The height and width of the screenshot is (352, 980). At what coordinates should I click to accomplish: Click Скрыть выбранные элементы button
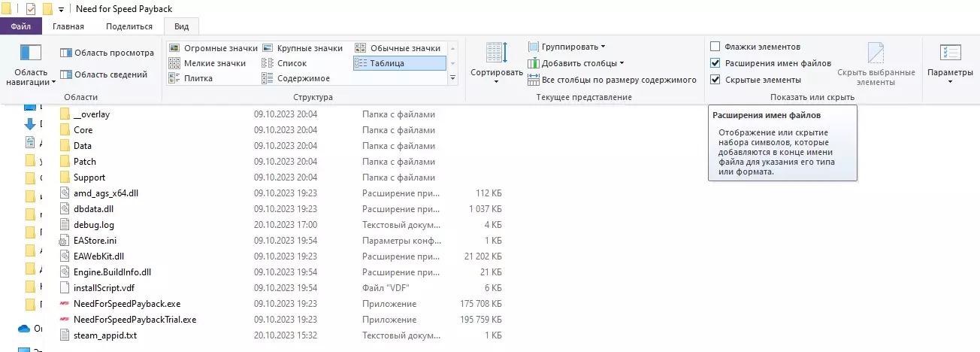(876, 64)
